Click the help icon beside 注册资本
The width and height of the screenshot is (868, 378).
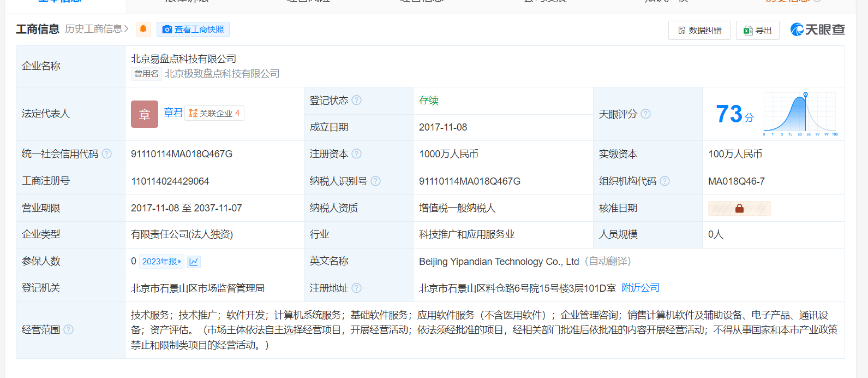click(357, 154)
